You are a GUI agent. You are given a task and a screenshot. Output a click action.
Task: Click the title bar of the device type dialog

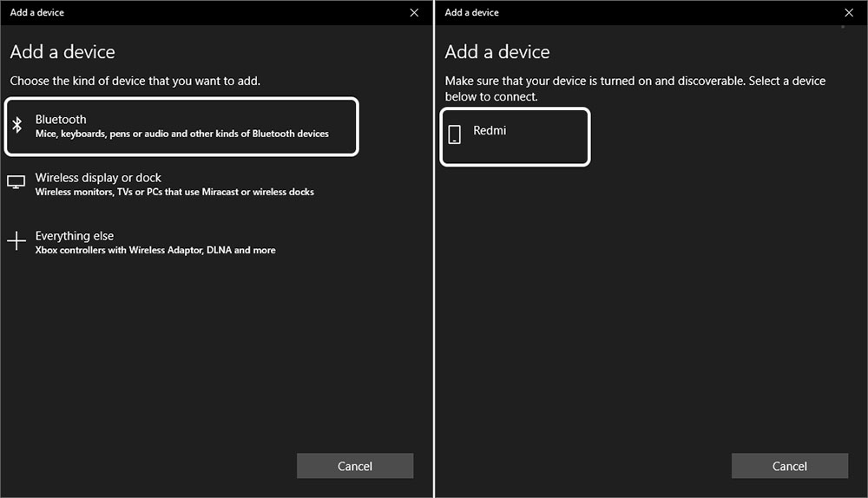click(x=174, y=12)
